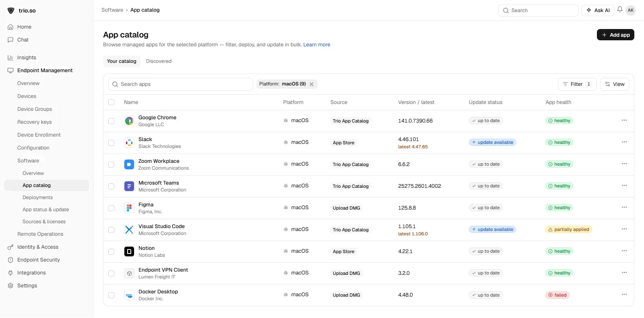Select the Your catalog tab
Viewport: 644px width, 318px height.
[x=122, y=61]
